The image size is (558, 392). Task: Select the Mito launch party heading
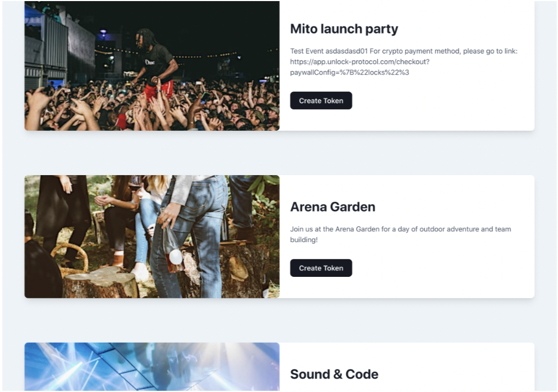pos(344,29)
